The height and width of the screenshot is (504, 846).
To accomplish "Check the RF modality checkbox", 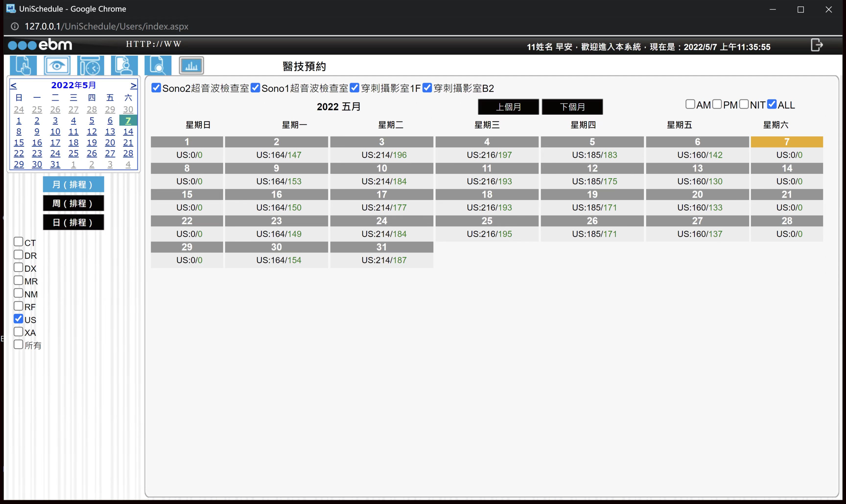I will tap(18, 306).
